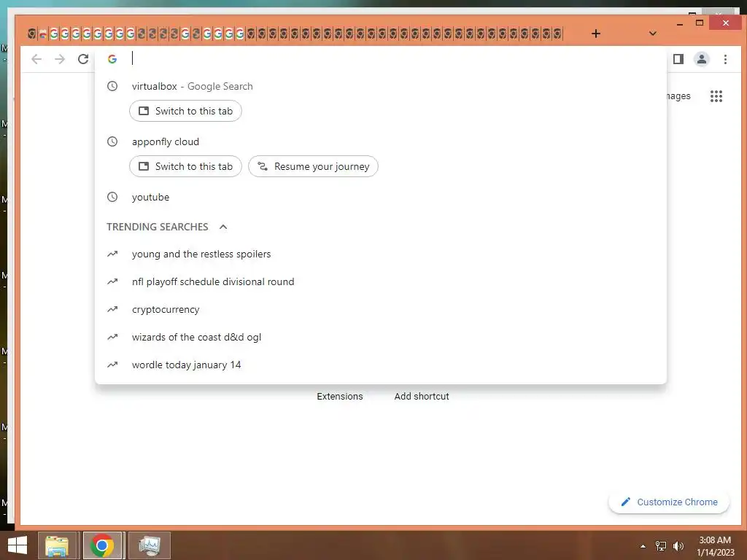The height and width of the screenshot is (560, 747).
Task: Open the Windows Start menu
Action: tap(18, 545)
